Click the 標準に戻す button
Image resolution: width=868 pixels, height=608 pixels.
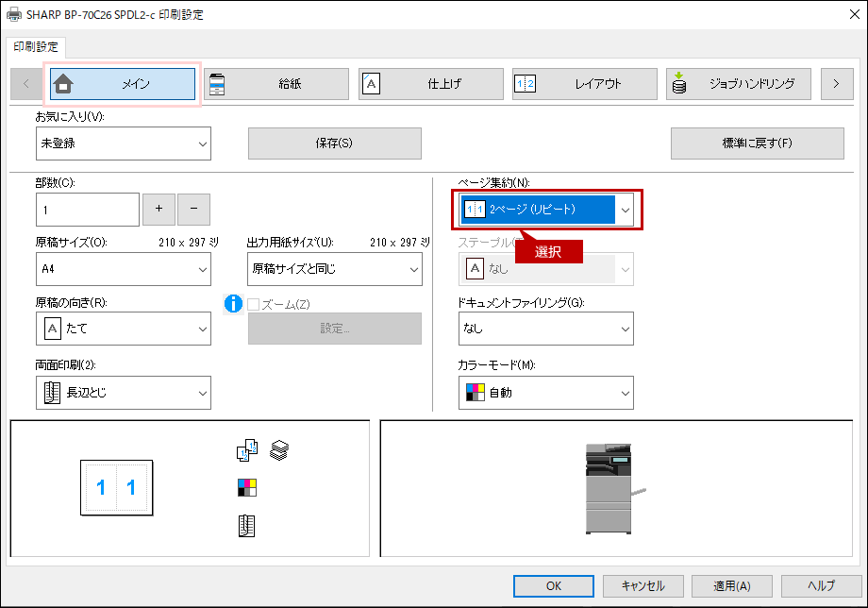[757, 144]
